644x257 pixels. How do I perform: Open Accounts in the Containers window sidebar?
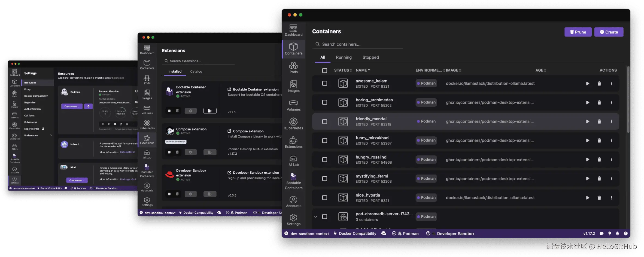293,202
